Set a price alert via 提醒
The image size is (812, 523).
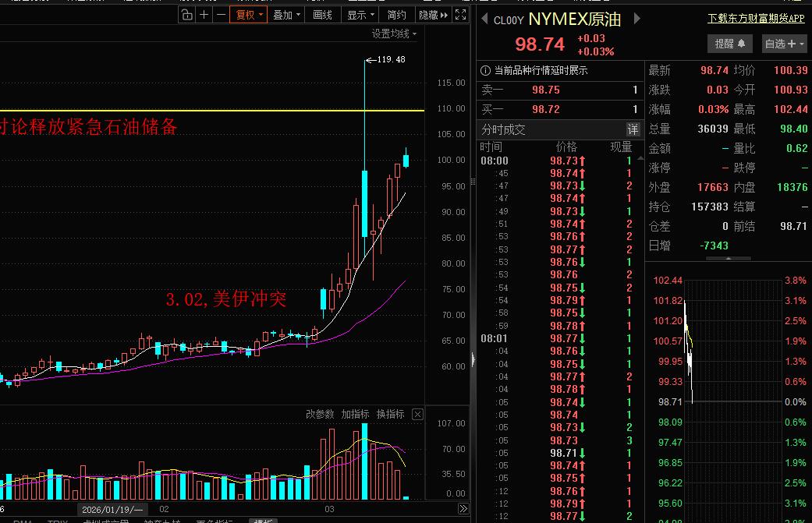(729, 44)
